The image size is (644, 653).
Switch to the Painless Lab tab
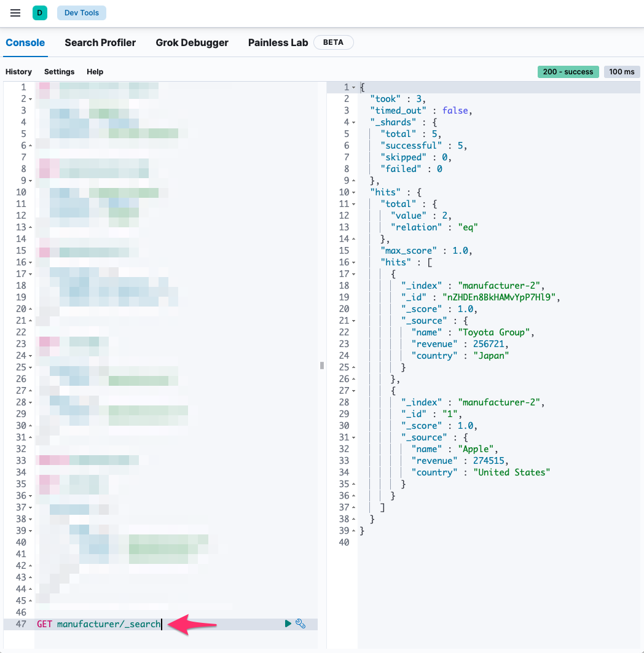coord(278,42)
